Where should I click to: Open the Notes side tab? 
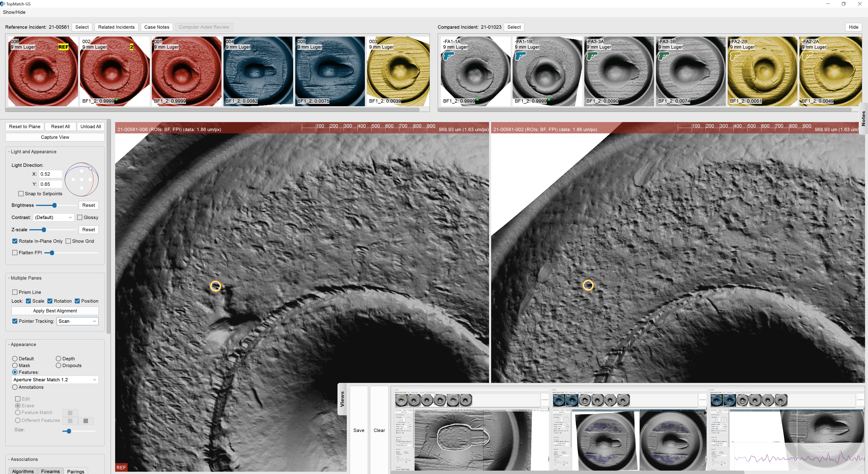[x=864, y=118]
